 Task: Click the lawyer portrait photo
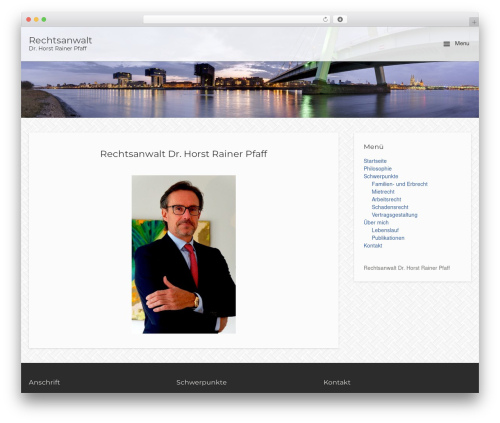tap(184, 254)
